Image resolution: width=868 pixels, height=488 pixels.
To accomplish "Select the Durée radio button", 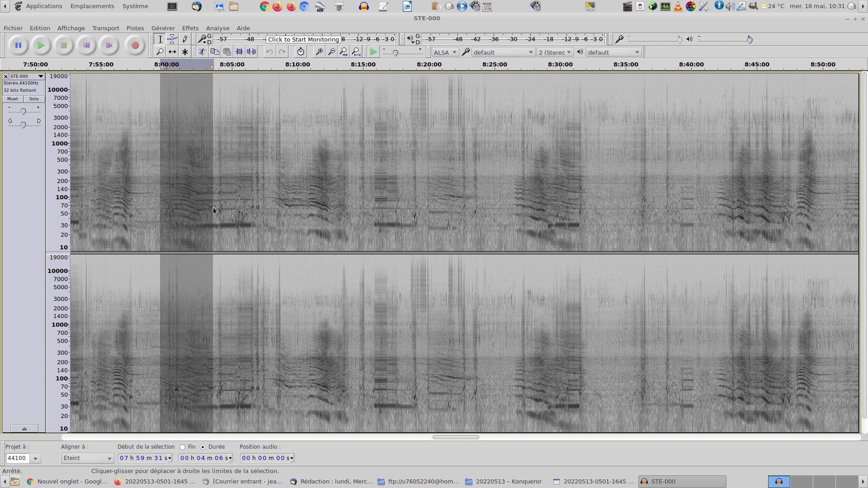I will (203, 447).
